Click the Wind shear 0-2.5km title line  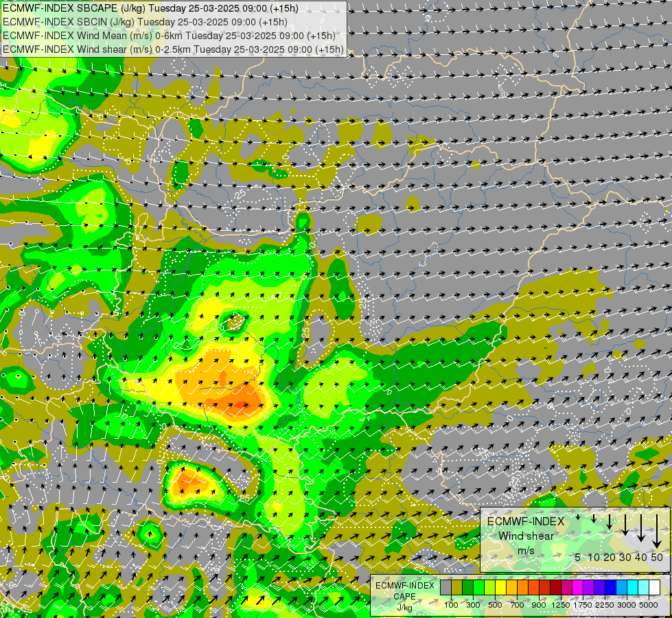[x=173, y=49]
